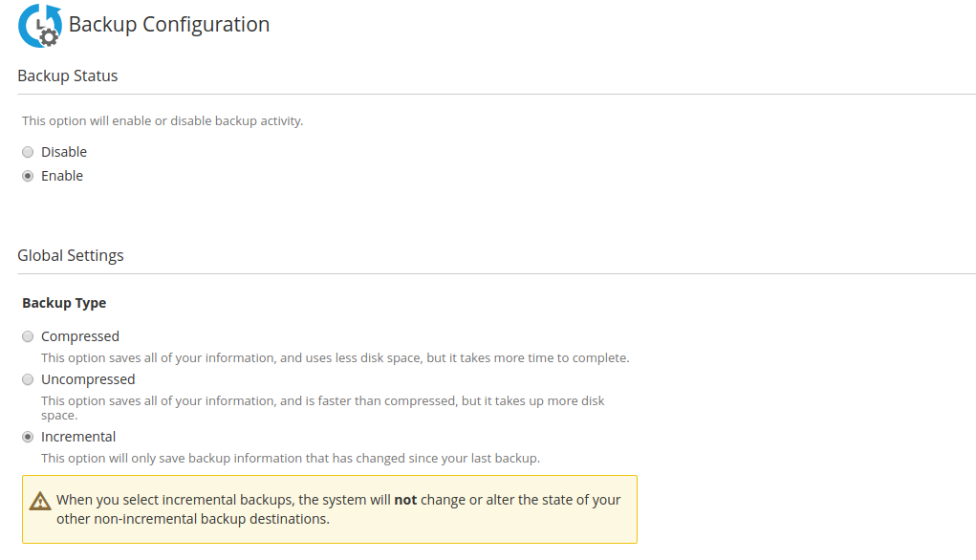Screen dimensions: 976x560
Task: Click the bold Backup Type label
Action: click(64, 303)
